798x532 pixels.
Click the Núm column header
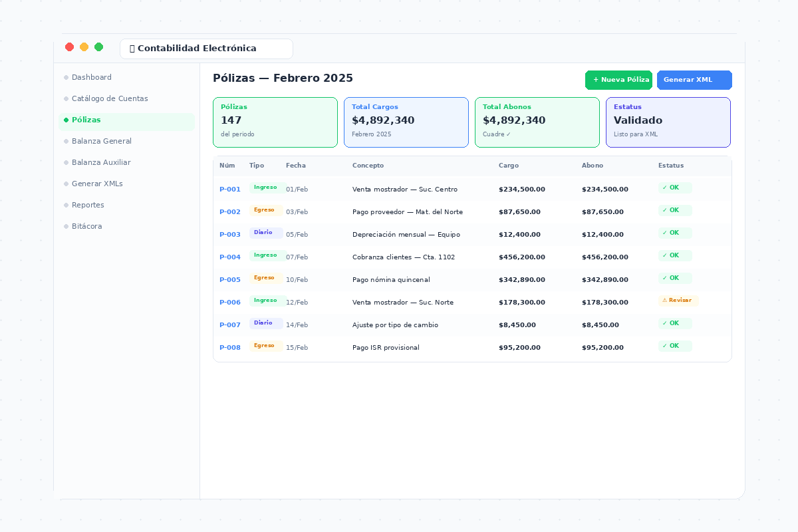click(227, 166)
